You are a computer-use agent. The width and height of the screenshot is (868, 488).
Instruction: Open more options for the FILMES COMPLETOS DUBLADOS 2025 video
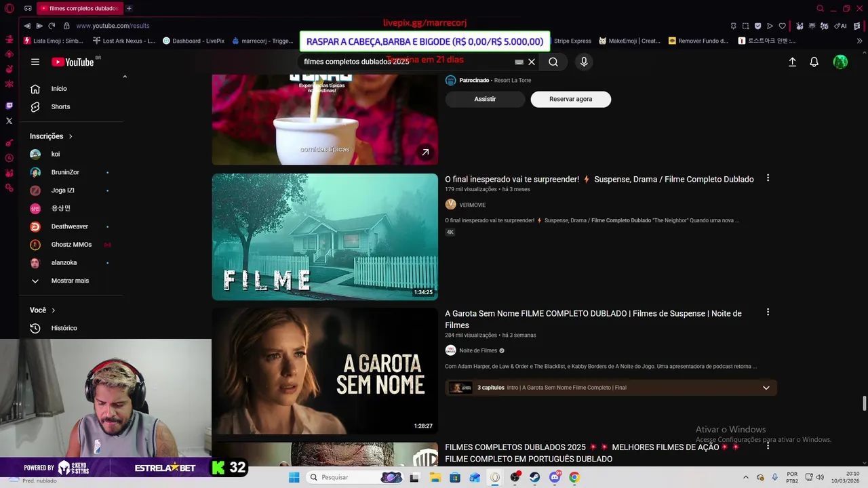pos(768,446)
